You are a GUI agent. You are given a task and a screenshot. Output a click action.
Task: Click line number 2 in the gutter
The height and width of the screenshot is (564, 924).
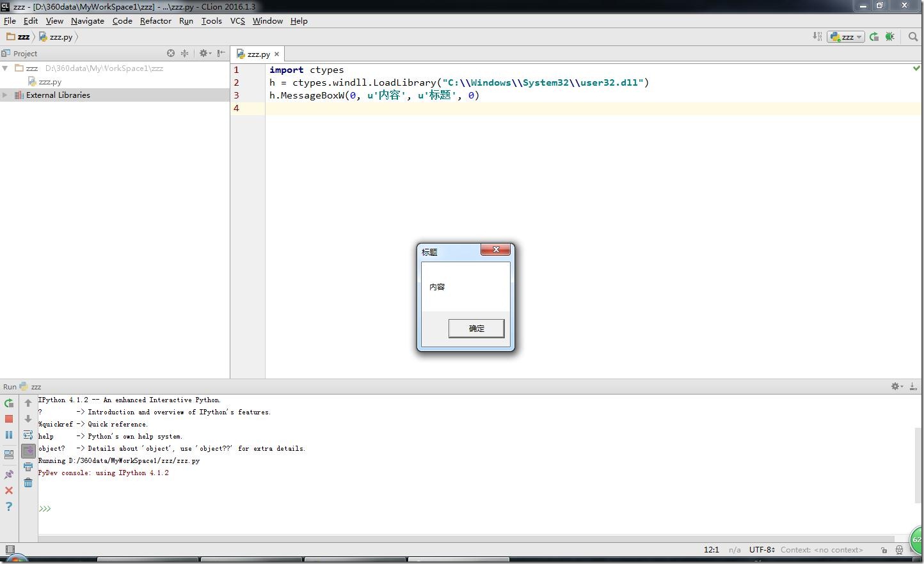236,82
